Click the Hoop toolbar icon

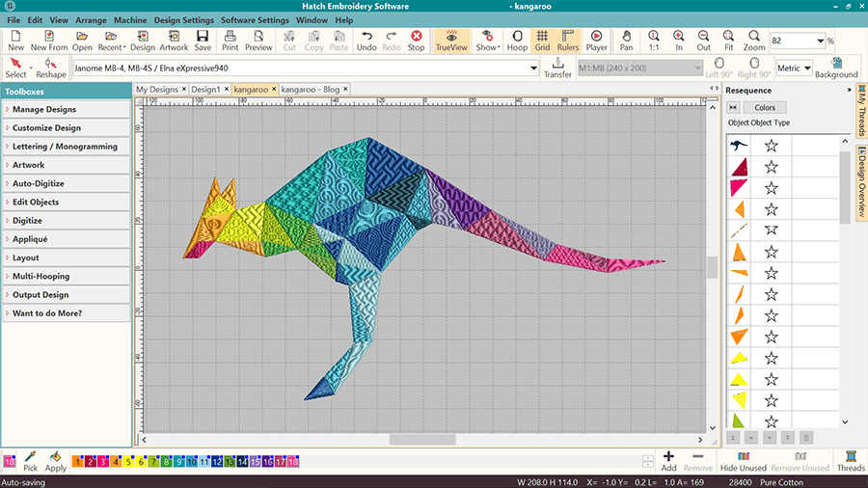click(x=517, y=40)
